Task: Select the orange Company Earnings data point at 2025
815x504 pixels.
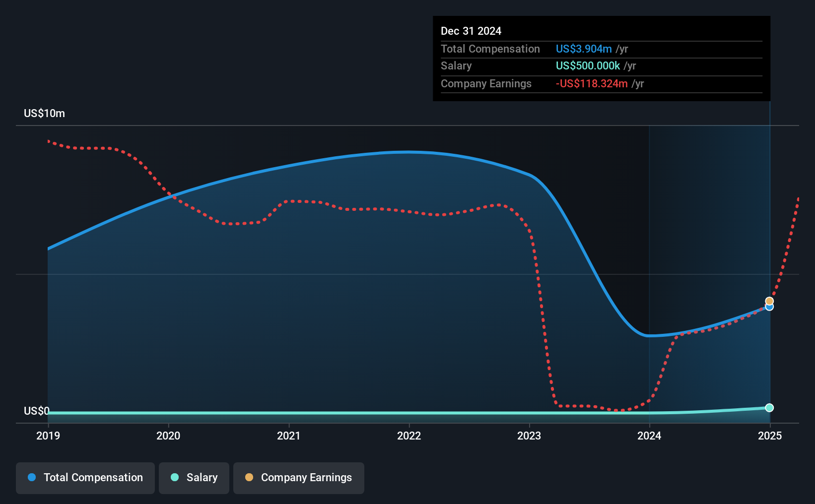Action: 769,301
